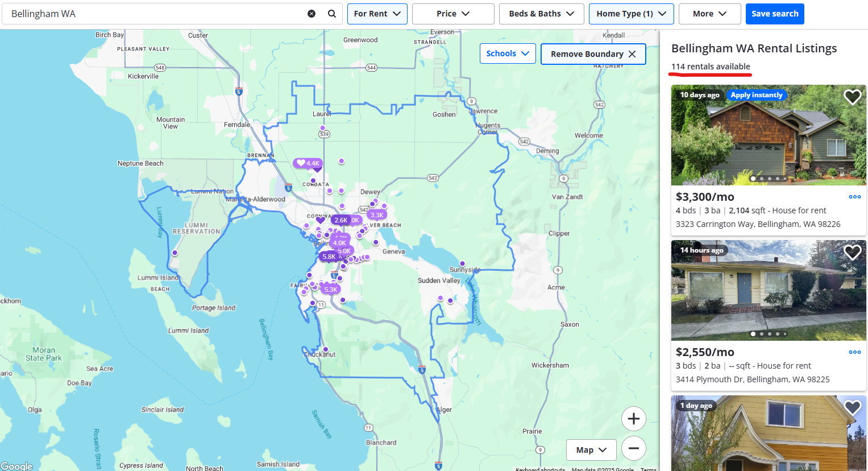Save this search
The height and width of the screenshot is (471, 868).
tap(775, 14)
